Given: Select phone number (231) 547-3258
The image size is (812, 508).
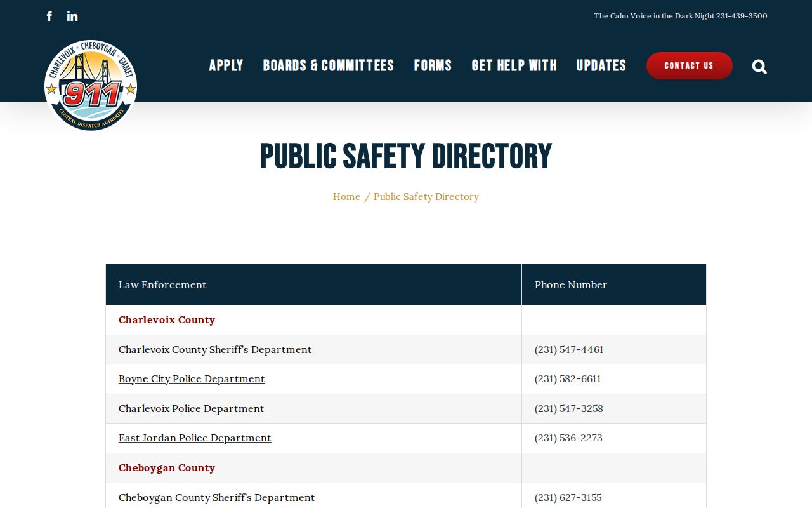Looking at the screenshot, I should (569, 408).
